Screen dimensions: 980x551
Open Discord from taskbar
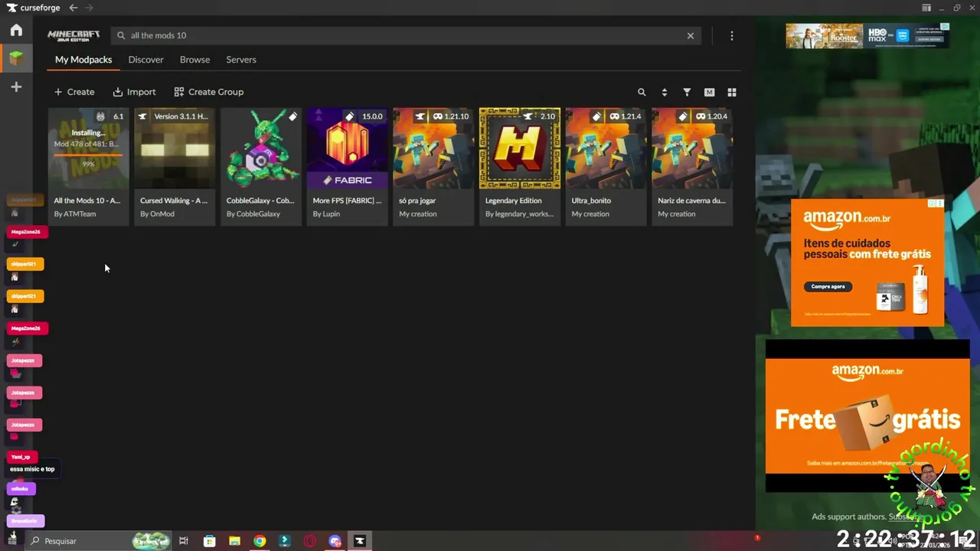[335, 541]
